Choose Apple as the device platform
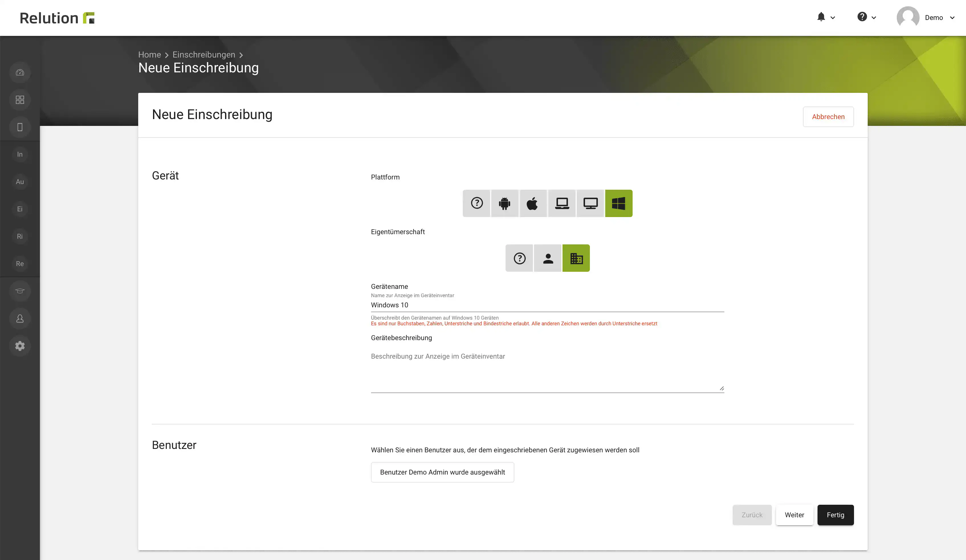The width and height of the screenshot is (966, 560). tap(533, 204)
